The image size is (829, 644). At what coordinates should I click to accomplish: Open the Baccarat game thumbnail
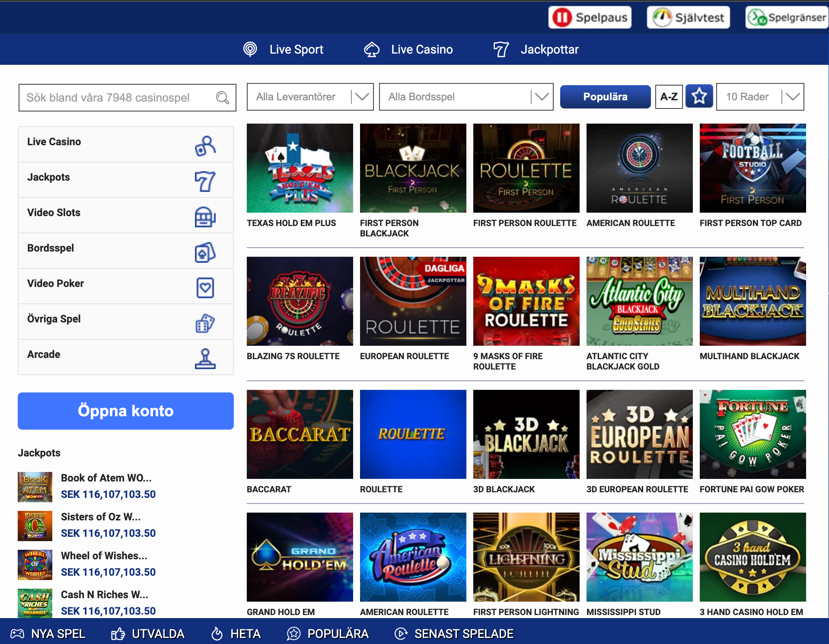tap(300, 434)
